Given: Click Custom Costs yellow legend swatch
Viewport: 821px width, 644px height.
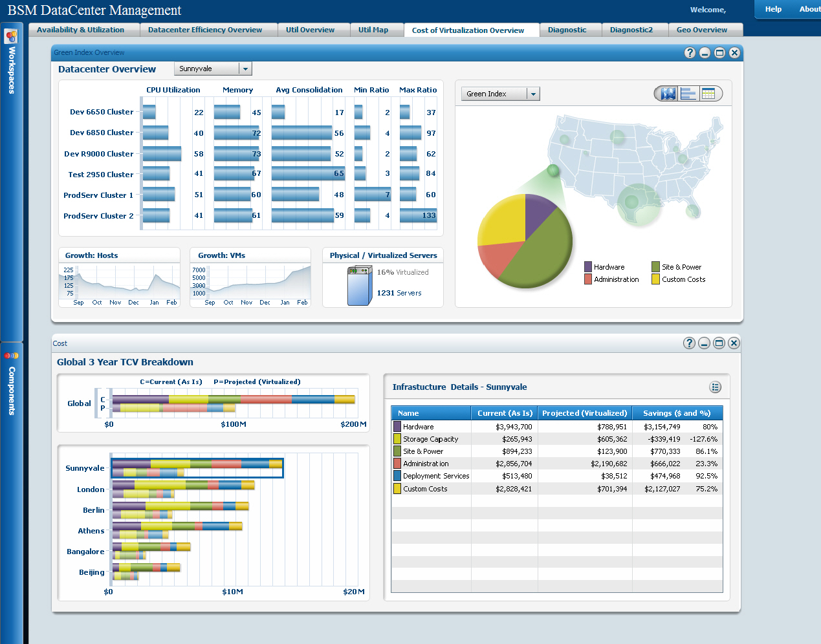Looking at the screenshot, I should click(655, 279).
